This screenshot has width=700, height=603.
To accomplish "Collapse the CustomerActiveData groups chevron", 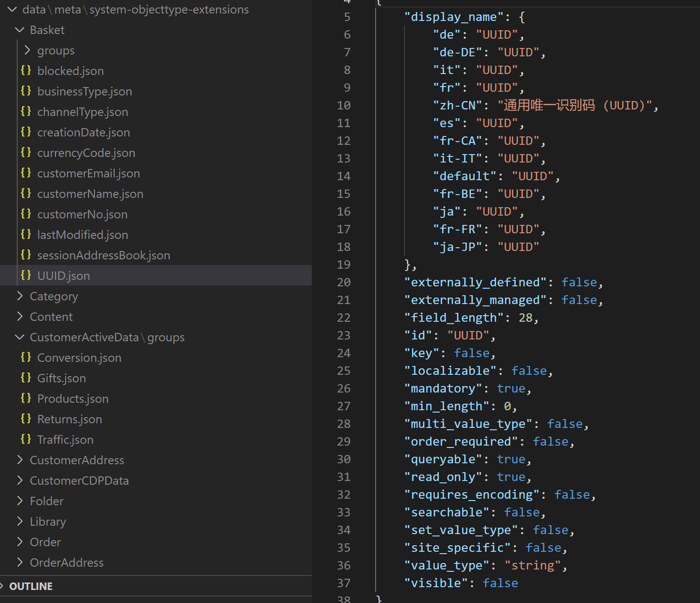I will point(20,337).
